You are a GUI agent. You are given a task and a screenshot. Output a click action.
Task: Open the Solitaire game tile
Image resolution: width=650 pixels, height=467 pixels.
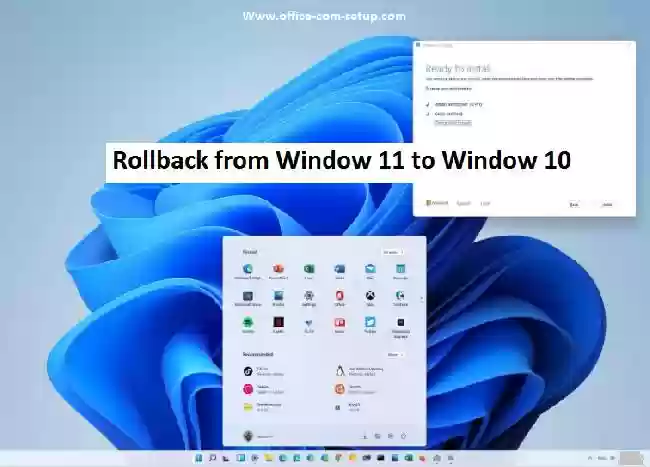point(400,296)
